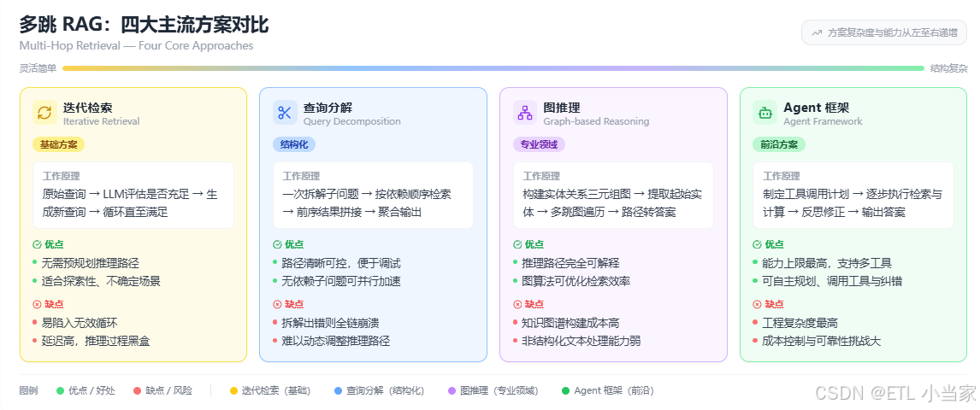Click the 优点 check icon in the 查询分解 card

(x=277, y=244)
